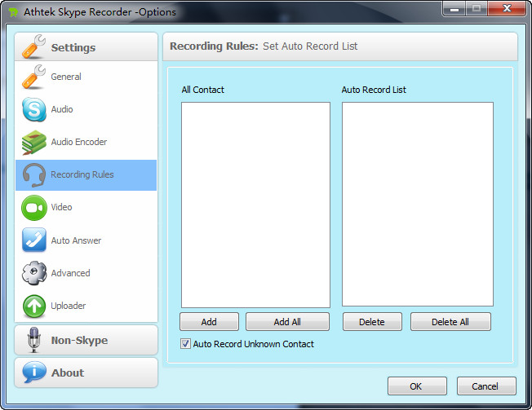Expand the About section

point(86,373)
